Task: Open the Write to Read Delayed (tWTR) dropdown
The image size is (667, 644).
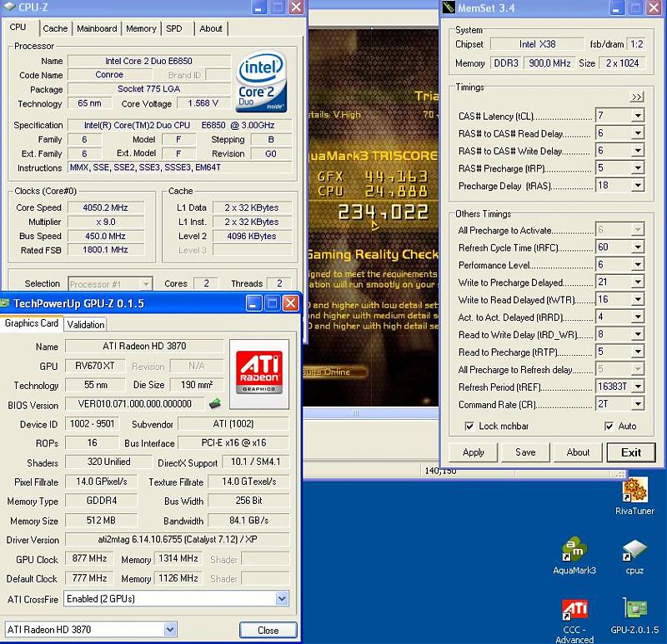Action: [x=637, y=299]
